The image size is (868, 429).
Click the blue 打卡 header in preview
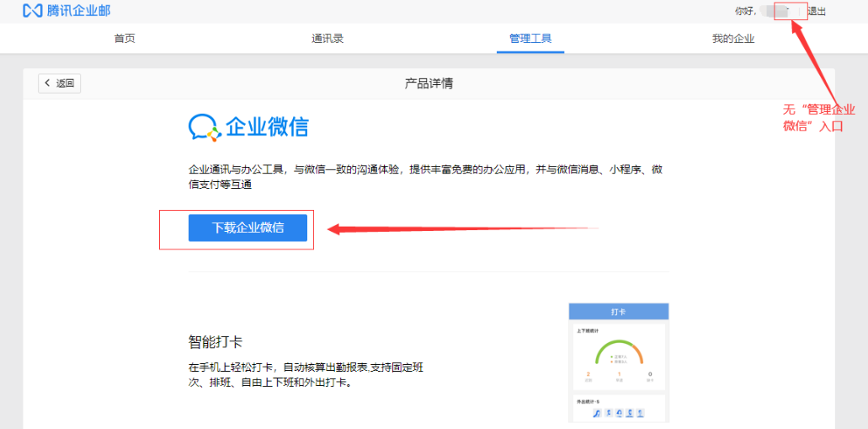coord(618,312)
